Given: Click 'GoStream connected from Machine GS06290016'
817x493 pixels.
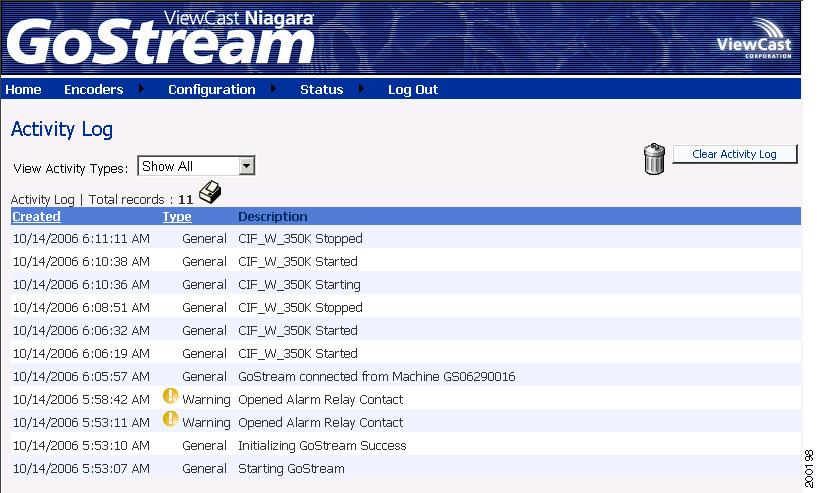Looking at the screenshot, I should [x=377, y=376].
